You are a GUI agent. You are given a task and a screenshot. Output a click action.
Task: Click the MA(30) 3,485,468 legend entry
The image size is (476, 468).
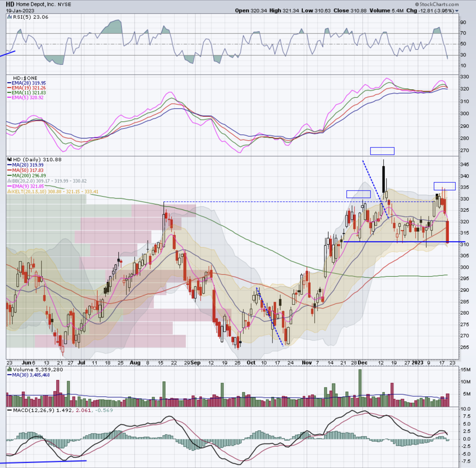(31, 375)
